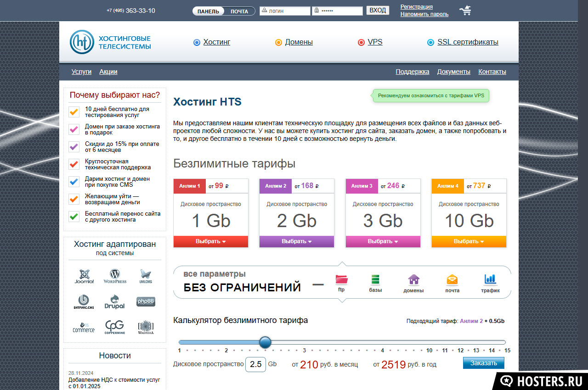
Task: Click the Регистрация link
Action: tap(416, 7)
